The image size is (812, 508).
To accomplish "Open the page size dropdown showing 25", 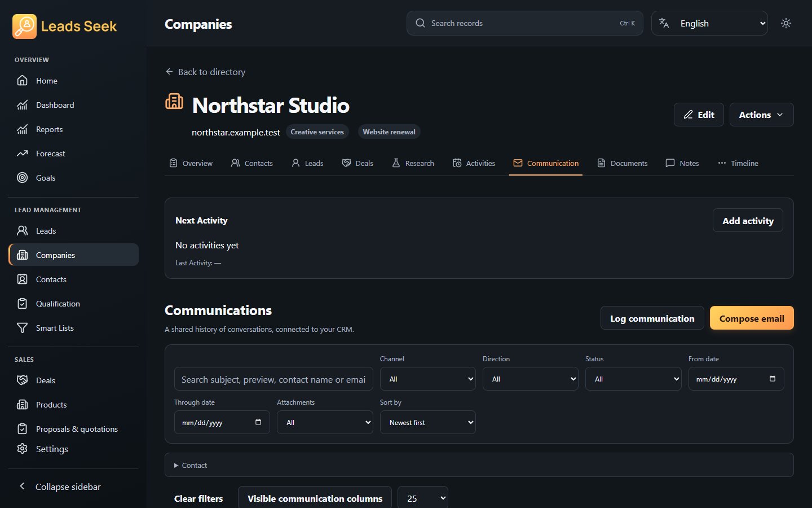I will tap(423, 498).
